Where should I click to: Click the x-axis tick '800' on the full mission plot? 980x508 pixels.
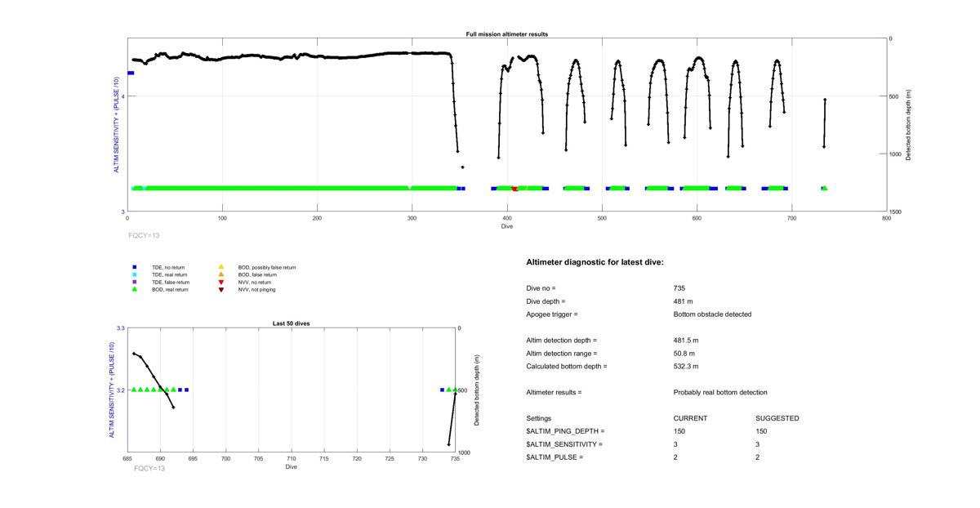[x=886, y=218]
